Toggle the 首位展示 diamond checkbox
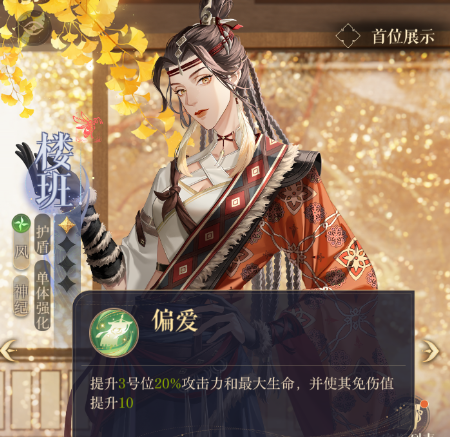 (348, 36)
